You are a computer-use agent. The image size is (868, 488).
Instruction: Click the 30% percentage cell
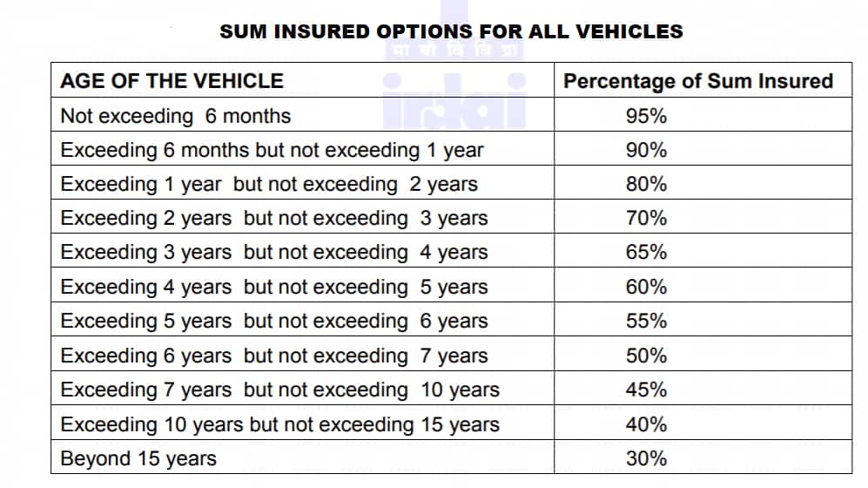[x=646, y=458]
